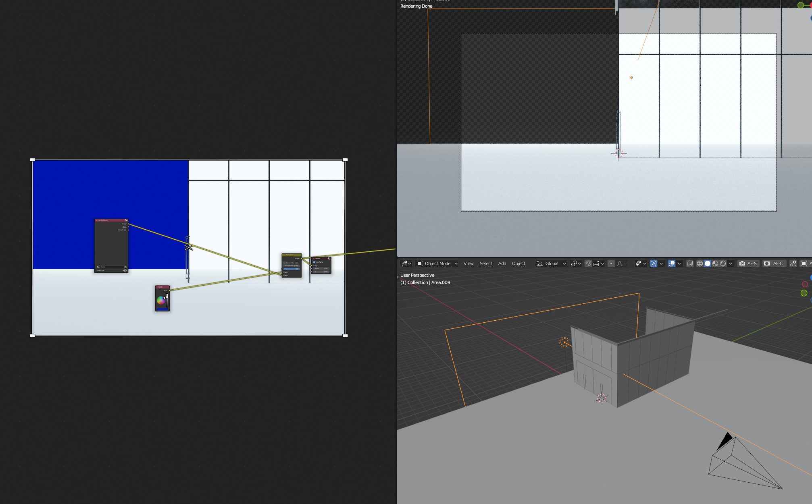812x504 pixels.
Task: Collapse the RGB node
Action: point(158,287)
